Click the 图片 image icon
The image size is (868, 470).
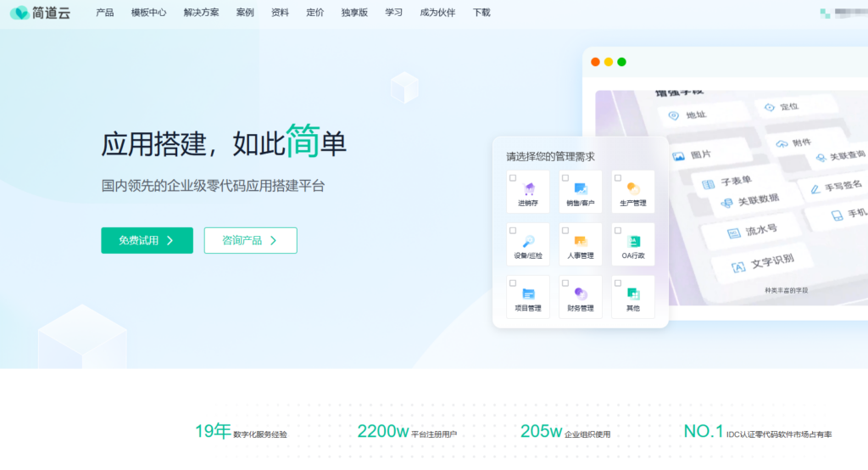click(678, 157)
